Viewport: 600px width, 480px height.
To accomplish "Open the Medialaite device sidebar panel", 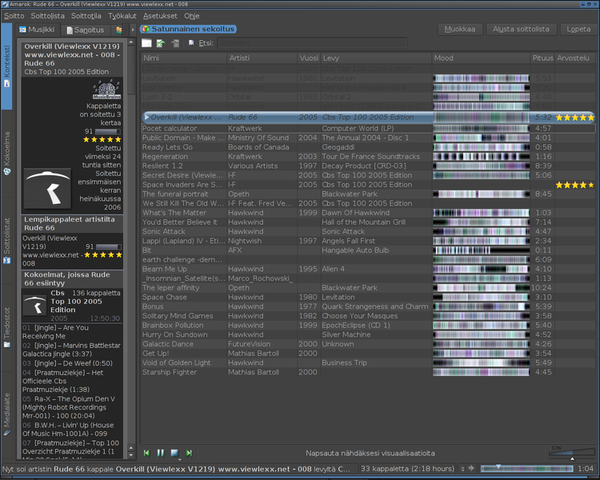I will (7, 414).
